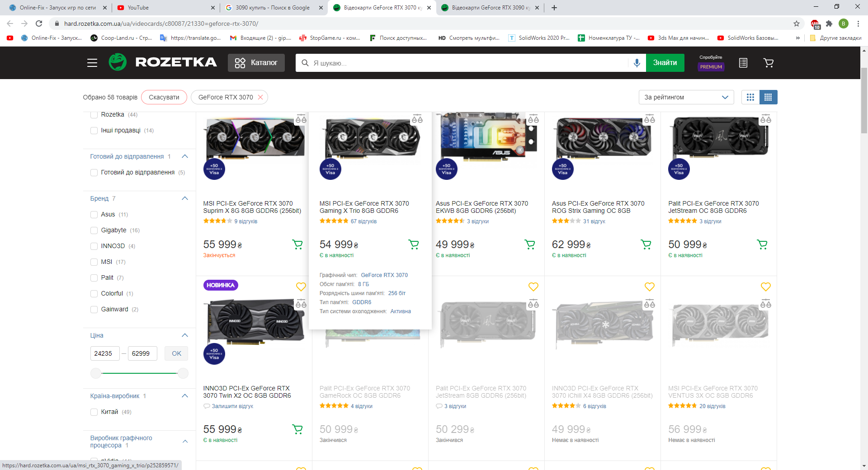Add MSI Gaming X Trio to cart
Screen dimensions: 868x470
(414, 244)
